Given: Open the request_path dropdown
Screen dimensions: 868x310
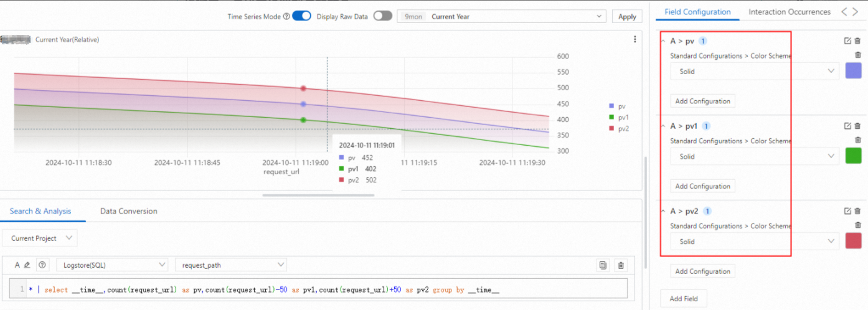Looking at the screenshot, I should point(231,265).
